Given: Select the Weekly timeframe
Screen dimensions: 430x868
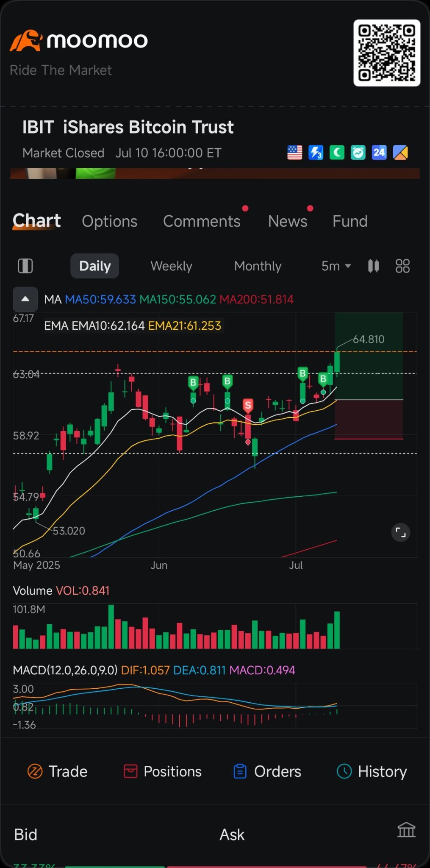Looking at the screenshot, I should [171, 266].
